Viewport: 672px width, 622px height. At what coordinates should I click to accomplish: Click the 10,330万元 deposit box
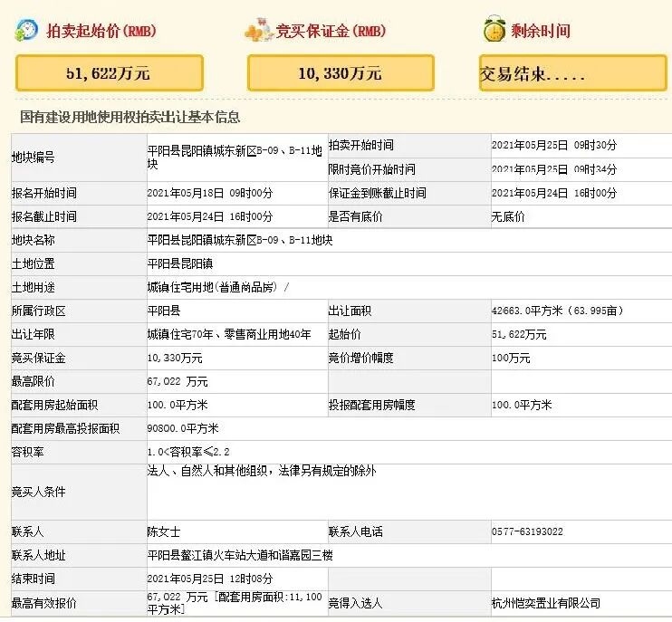point(341,72)
